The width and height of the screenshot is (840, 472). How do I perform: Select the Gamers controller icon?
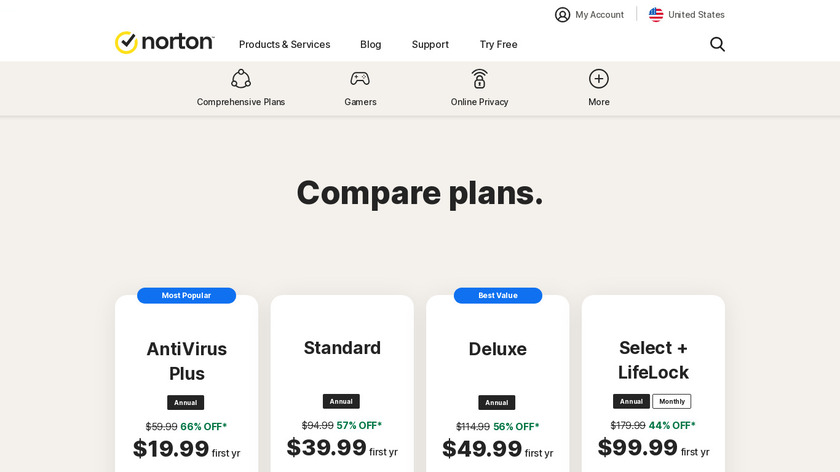[360, 79]
